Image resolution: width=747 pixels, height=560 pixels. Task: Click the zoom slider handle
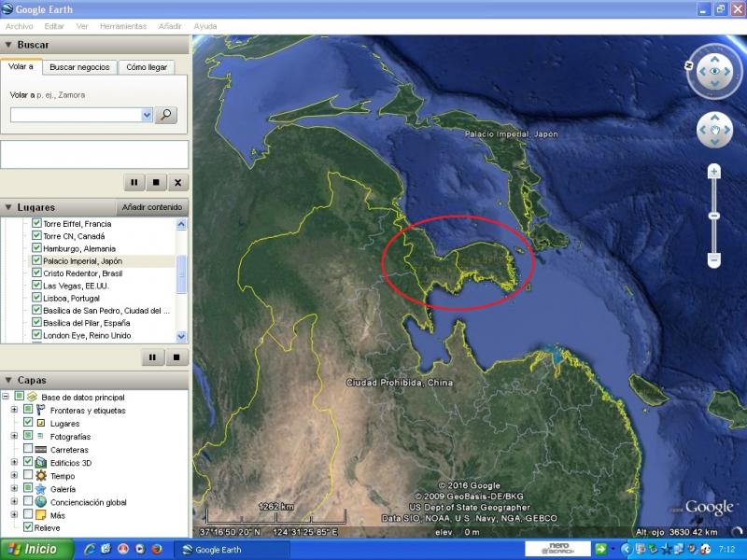point(713,217)
